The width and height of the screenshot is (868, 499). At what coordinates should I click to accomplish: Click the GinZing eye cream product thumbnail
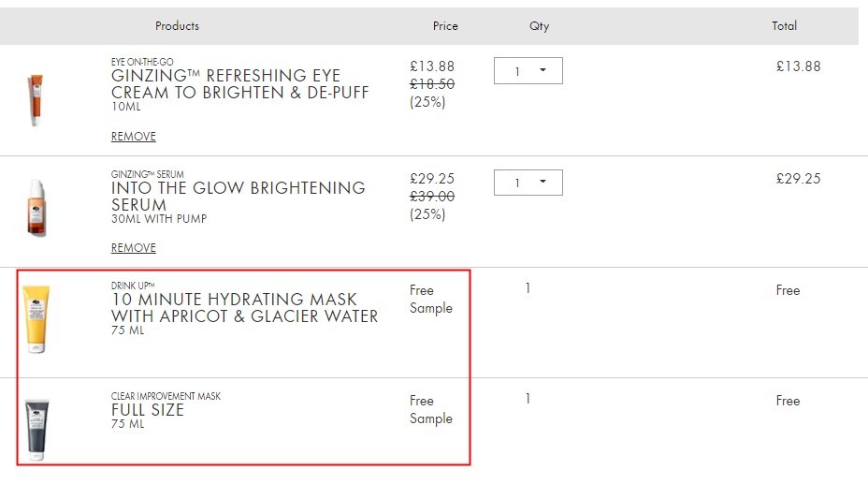pyautogui.click(x=36, y=100)
